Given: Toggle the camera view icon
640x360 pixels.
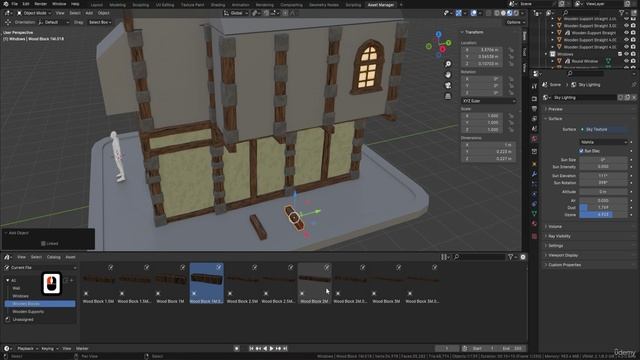Looking at the screenshot, I should (448, 85).
